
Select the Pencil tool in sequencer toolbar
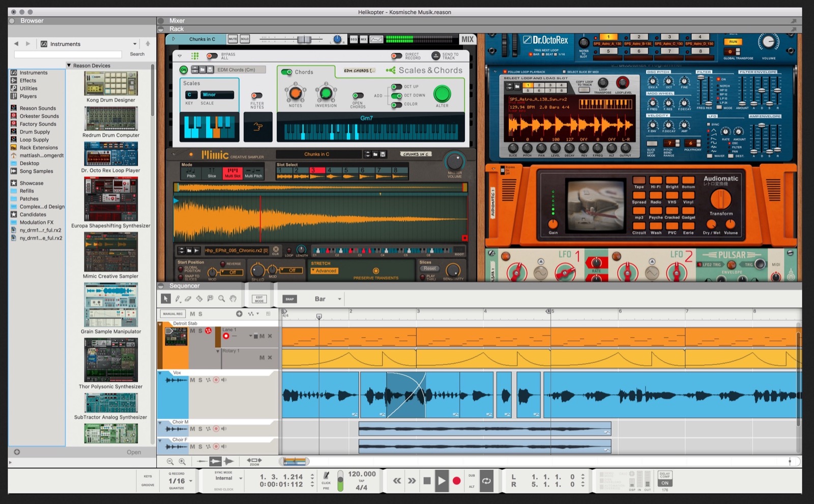coord(178,299)
